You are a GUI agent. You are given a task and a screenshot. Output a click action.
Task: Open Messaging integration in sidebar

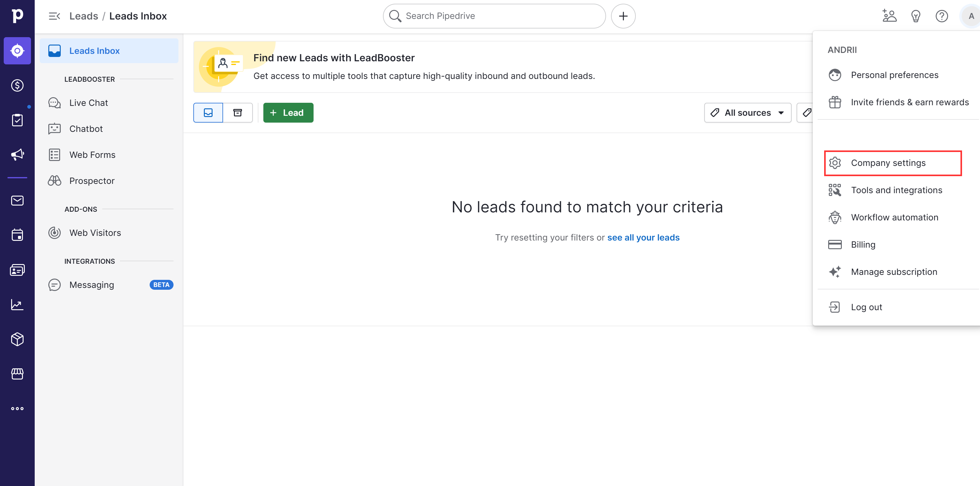tap(109, 284)
